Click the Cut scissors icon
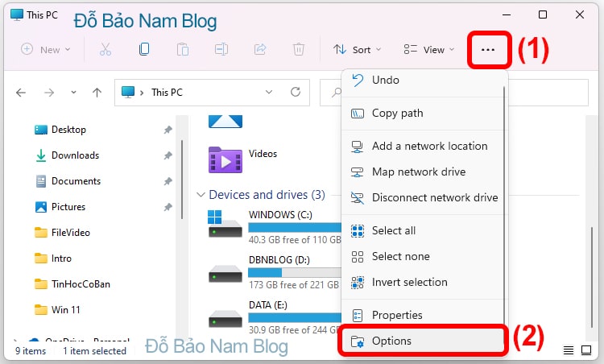The image size is (604, 364). pyautogui.click(x=105, y=50)
